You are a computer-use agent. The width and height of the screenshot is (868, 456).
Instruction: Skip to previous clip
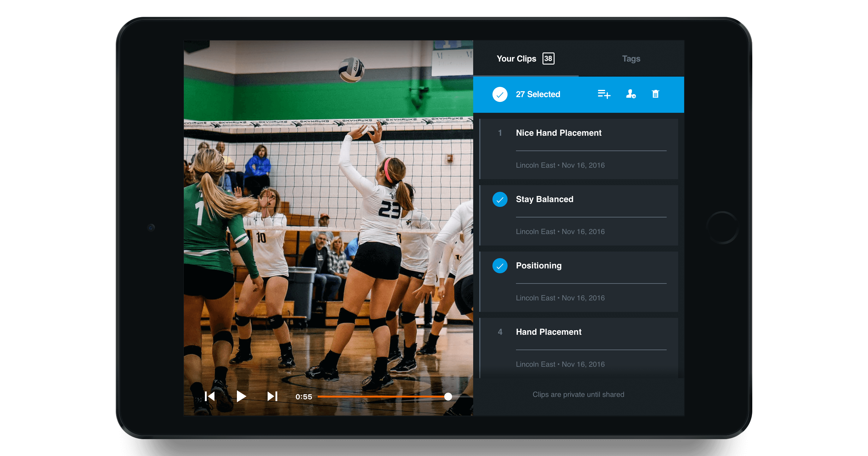click(x=209, y=396)
